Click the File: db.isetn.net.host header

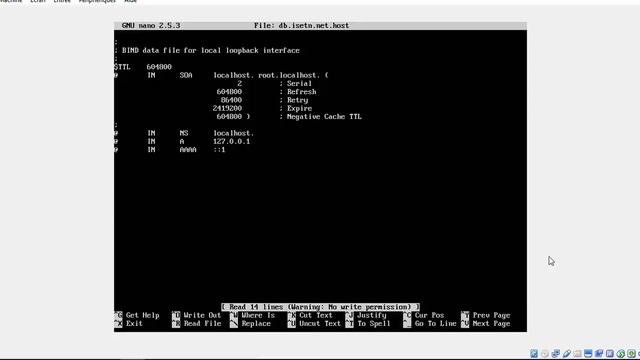(x=301, y=25)
